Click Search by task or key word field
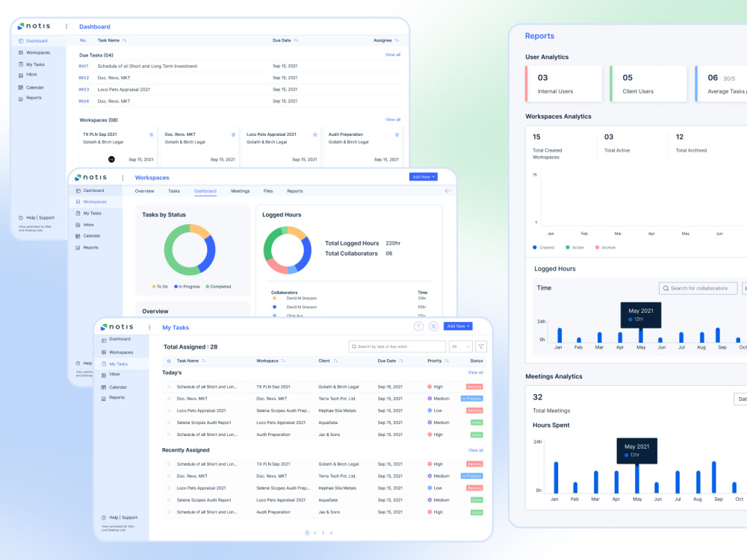This screenshot has height=560, width=747. coord(397,346)
